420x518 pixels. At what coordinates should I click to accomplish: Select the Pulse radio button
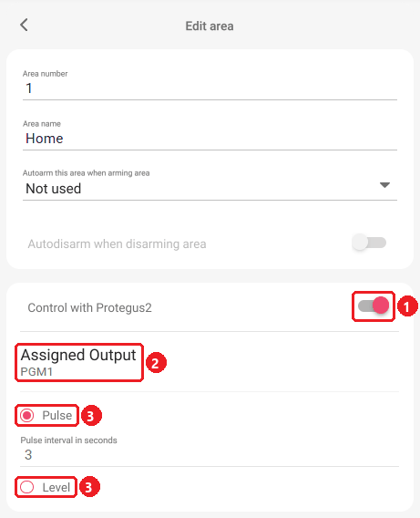(x=27, y=415)
